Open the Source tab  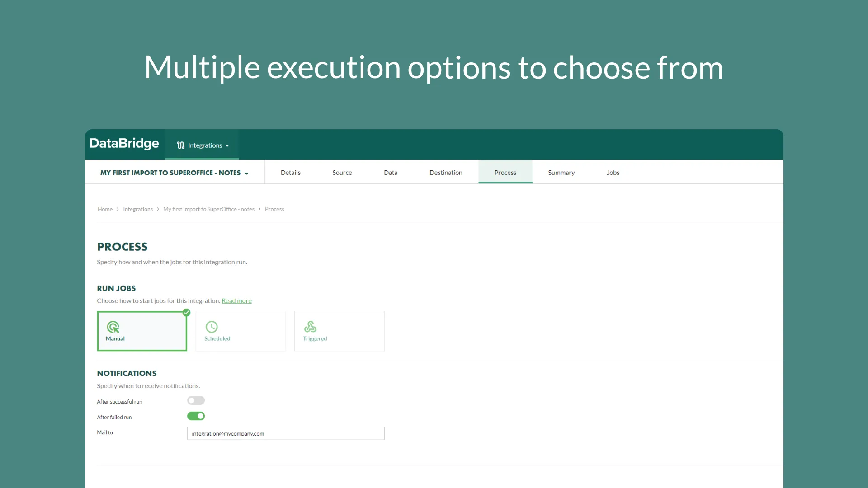(342, 173)
